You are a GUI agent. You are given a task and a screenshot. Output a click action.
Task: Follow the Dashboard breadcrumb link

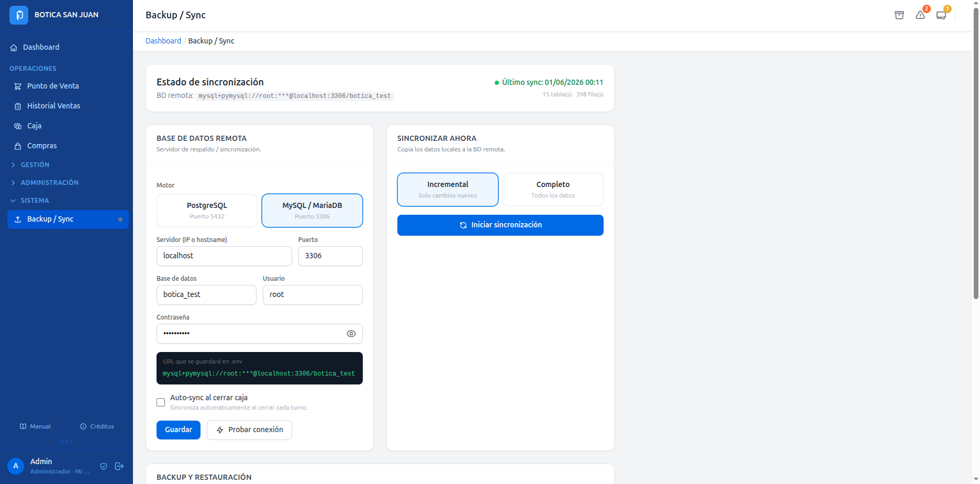(x=163, y=41)
